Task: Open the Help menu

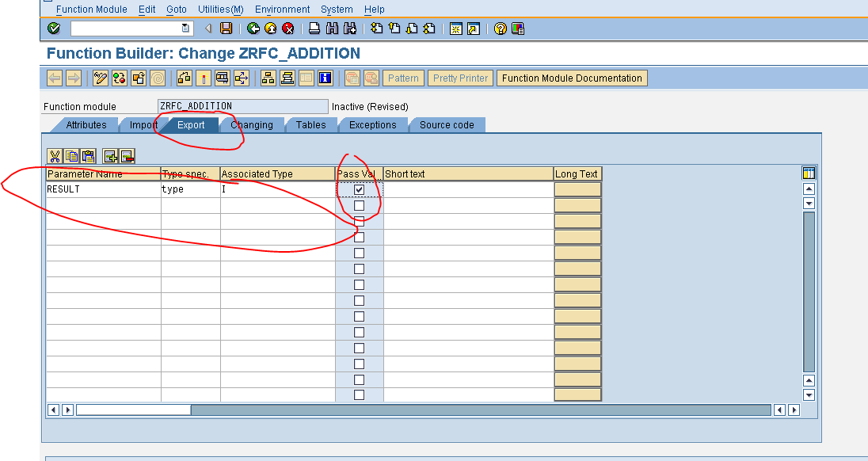Action: 375,10
